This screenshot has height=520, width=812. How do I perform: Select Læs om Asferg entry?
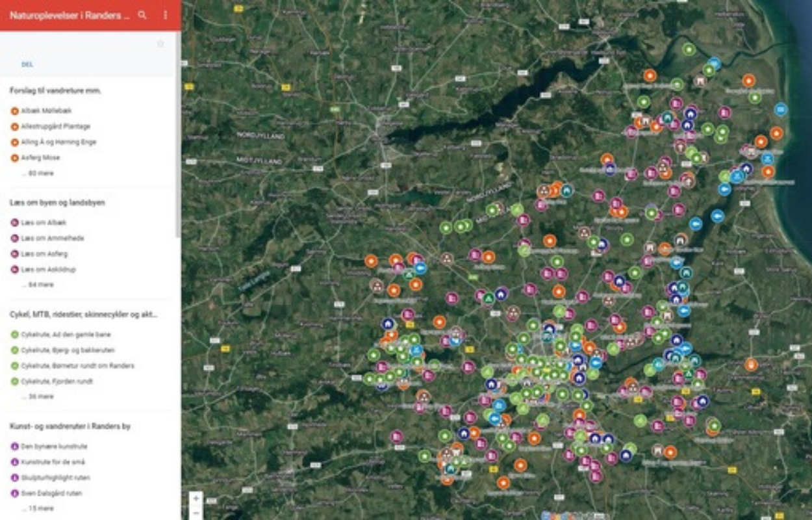(44, 254)
